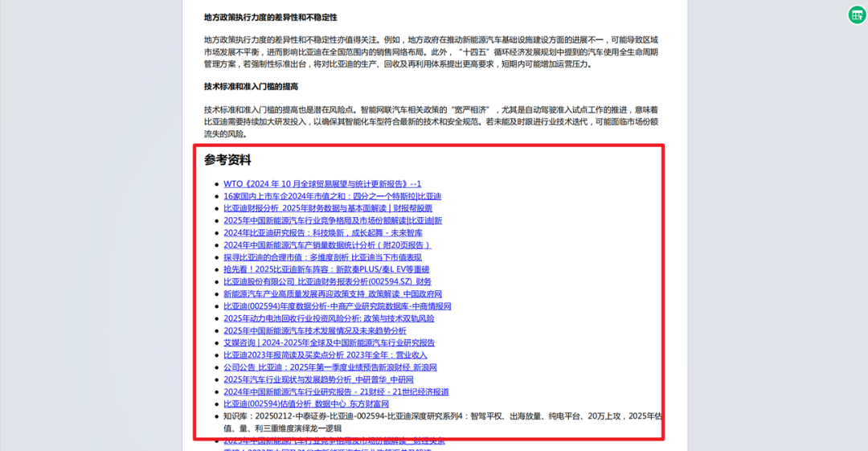The height and width of the screenshot is (451, 868).
Task: Open the 比亚迪财报分析_2025年财务数据与基本面解读 link
Action: click(328, 208)
